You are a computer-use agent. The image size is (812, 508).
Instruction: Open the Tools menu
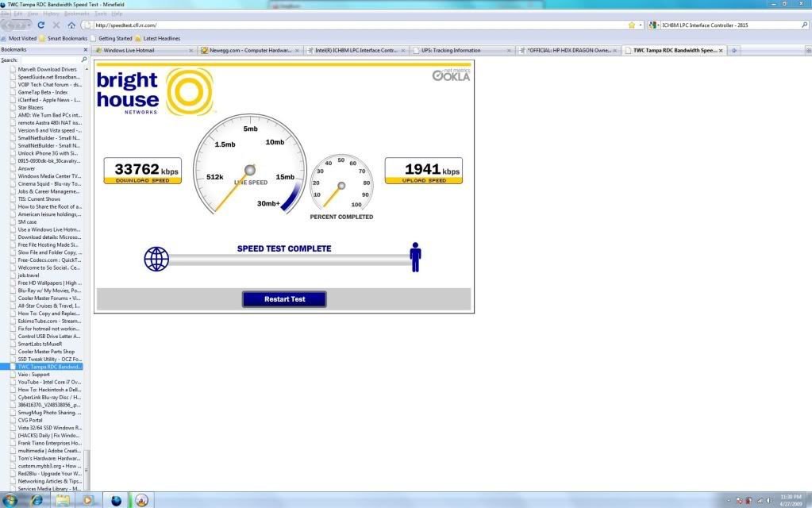pos(101,13)
